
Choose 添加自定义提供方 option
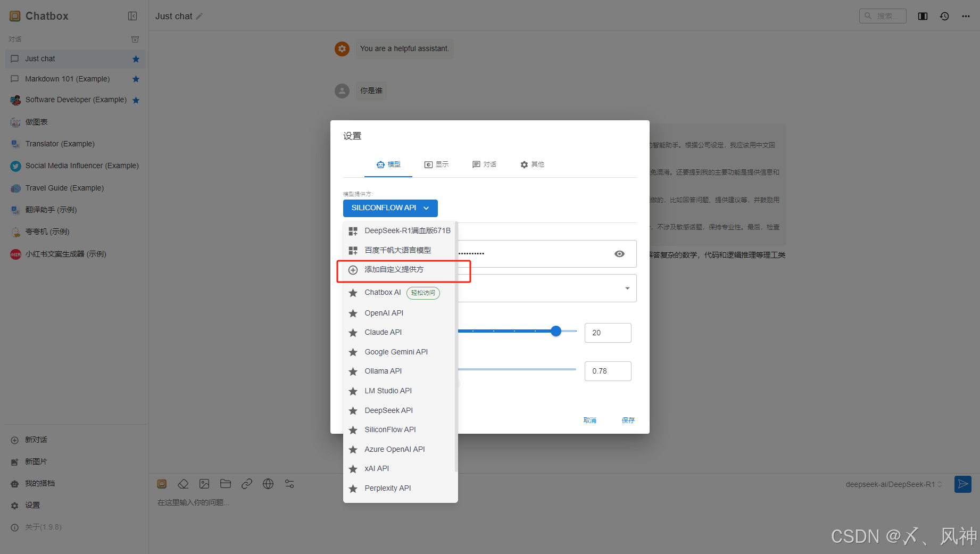400,270
